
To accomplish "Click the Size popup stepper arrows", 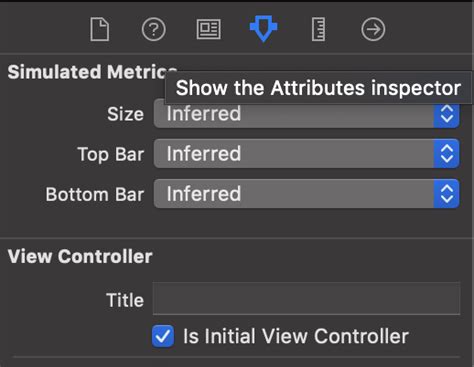I will coord(447,114).
